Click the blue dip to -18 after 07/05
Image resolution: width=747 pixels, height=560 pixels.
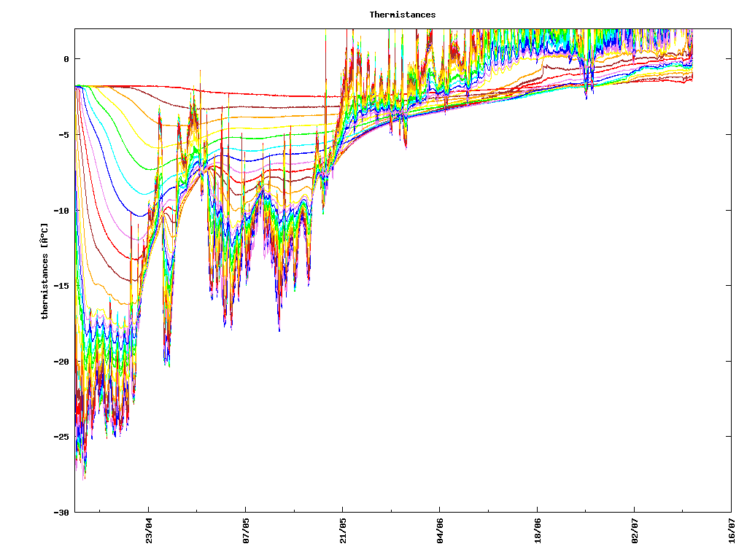pyautogui.click(x=279, y=328)
